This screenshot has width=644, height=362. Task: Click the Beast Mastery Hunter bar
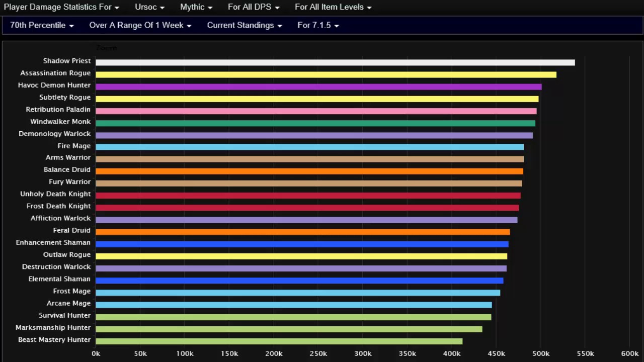279,341
